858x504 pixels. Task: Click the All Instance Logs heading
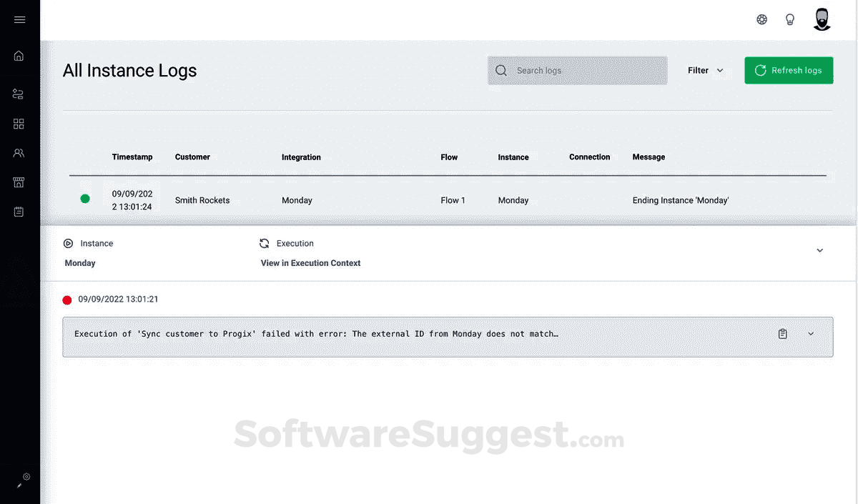coord(129,70)
